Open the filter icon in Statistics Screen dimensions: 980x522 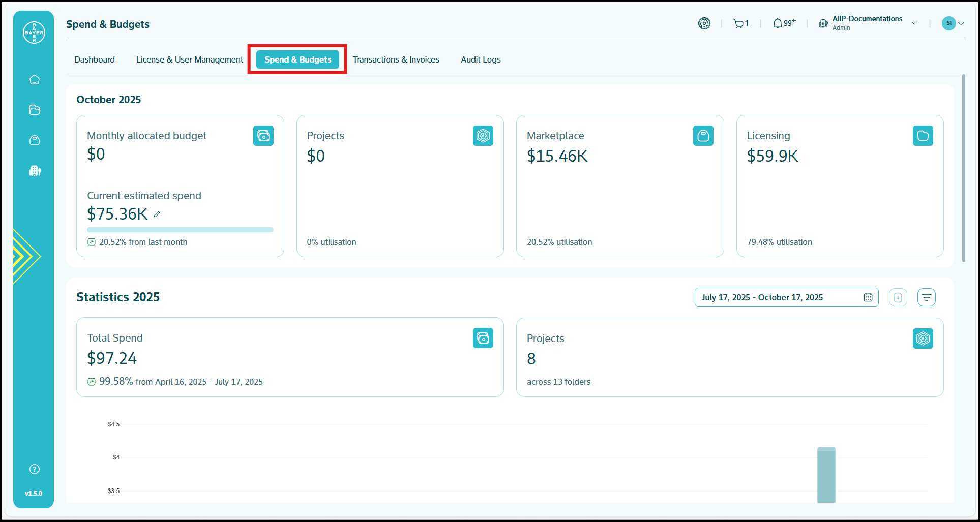(x=926, y=297)
